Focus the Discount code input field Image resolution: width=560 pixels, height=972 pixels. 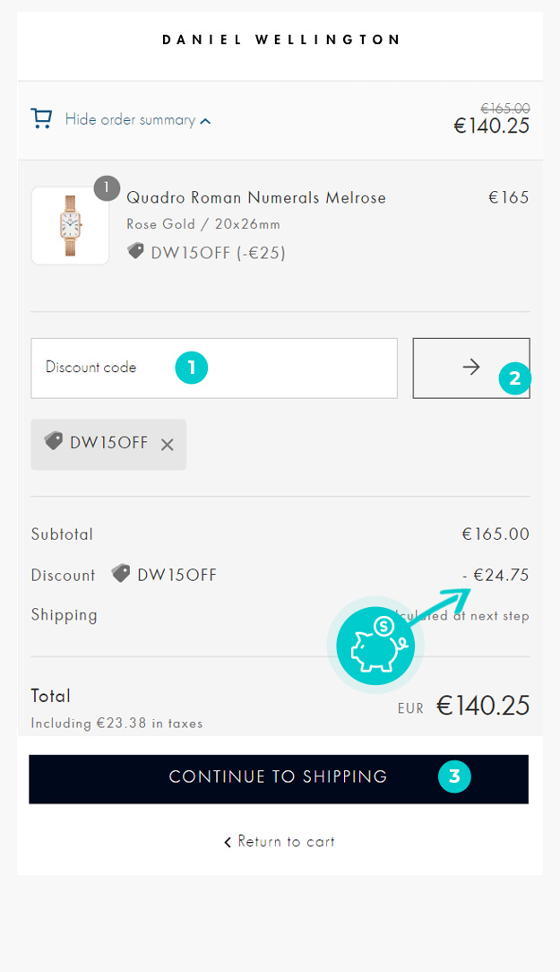(214, 369)
